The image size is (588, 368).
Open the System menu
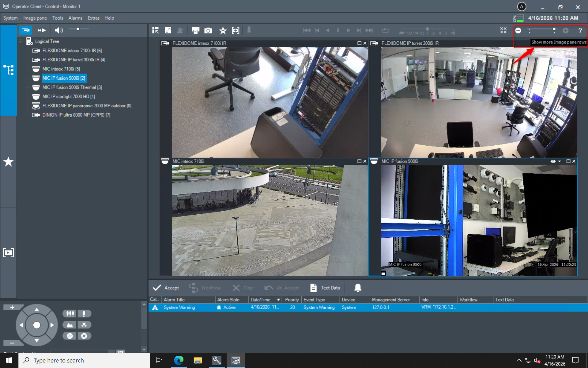[x=10, y=18]
